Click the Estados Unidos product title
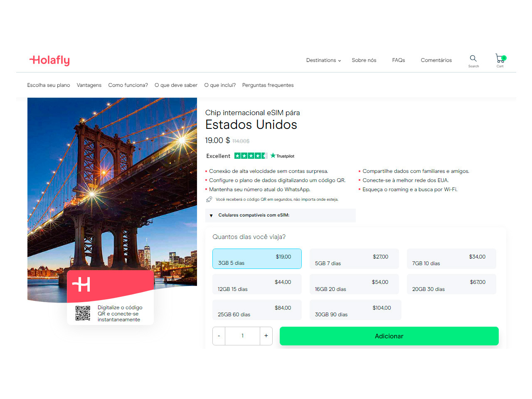 (251, 125)
